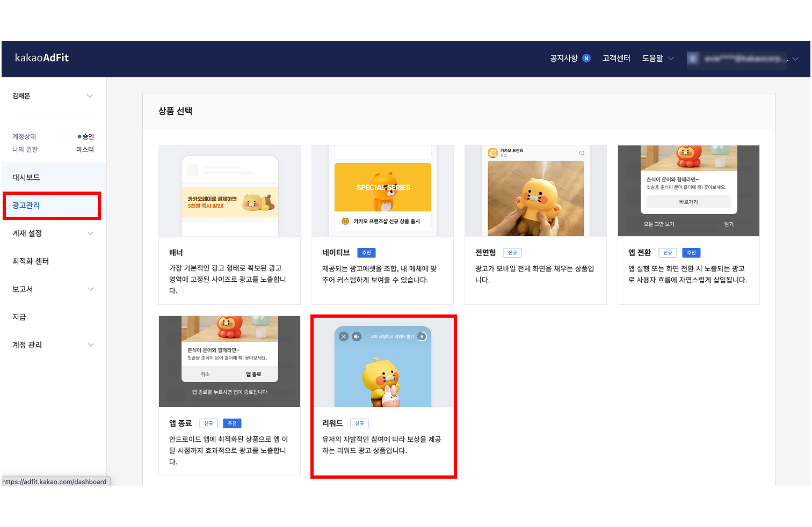This screenshot has height=527, width=812.
Task: Expand 보고서 sidebar menu
Action: [x=53, y=289]
